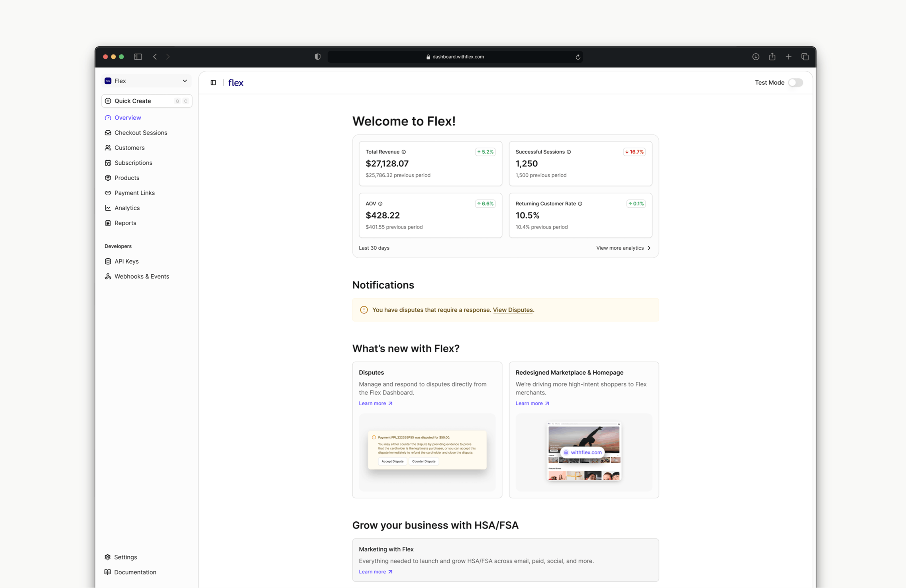The image size is (906, 588).
Task: Click the info icon next to Total Revenue
Action: [x=403, y=152]
